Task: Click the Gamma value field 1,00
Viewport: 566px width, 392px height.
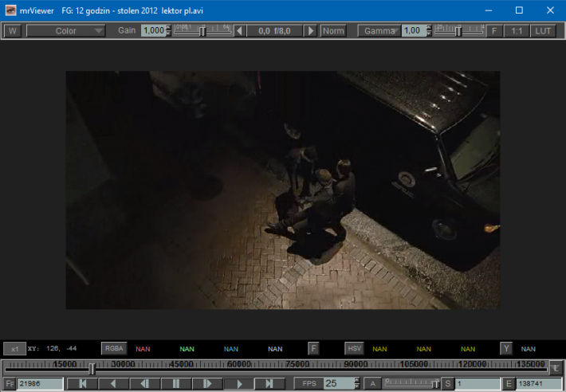Action: tap(413, 30)
